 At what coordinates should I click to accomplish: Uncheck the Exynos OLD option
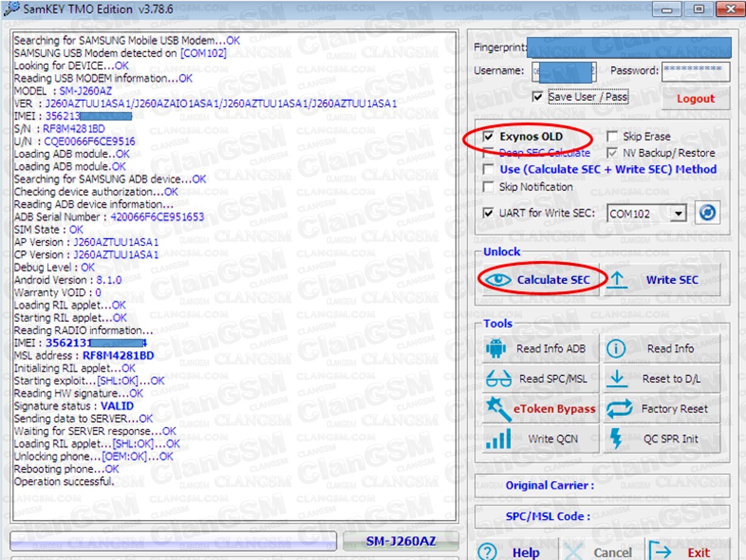pos(488,137)
